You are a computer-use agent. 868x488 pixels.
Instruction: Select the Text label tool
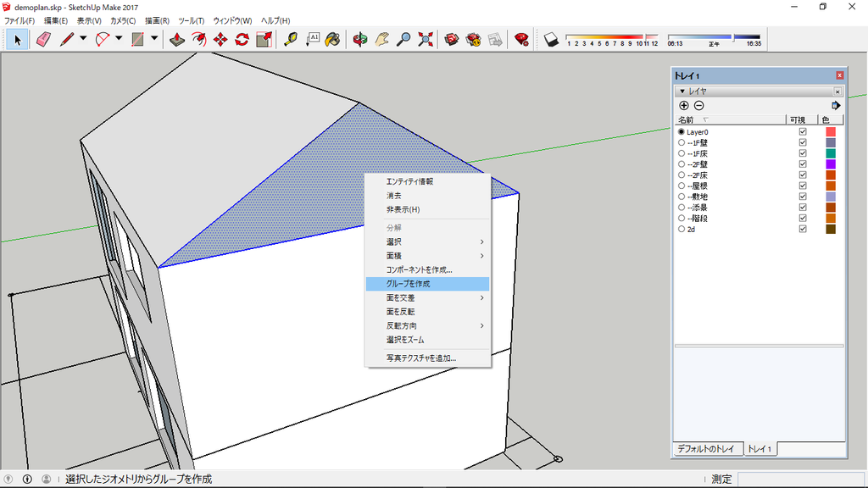coord(313,39)
